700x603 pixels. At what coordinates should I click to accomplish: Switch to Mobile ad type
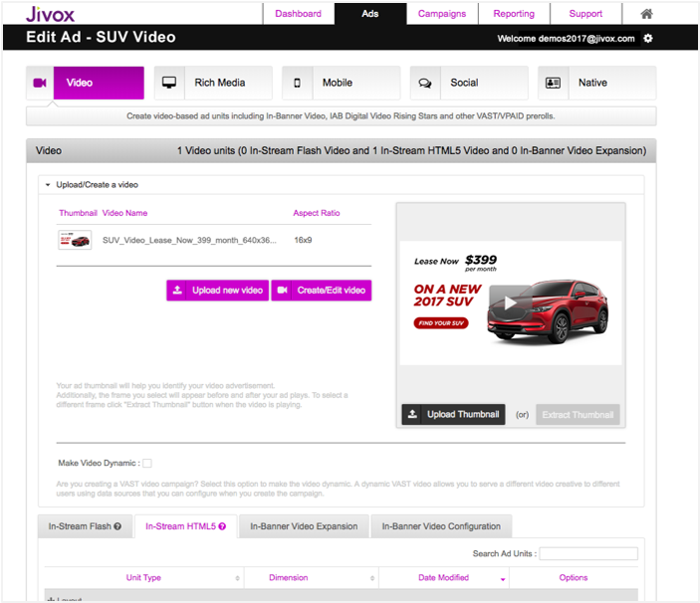click(x=342, y=83)
